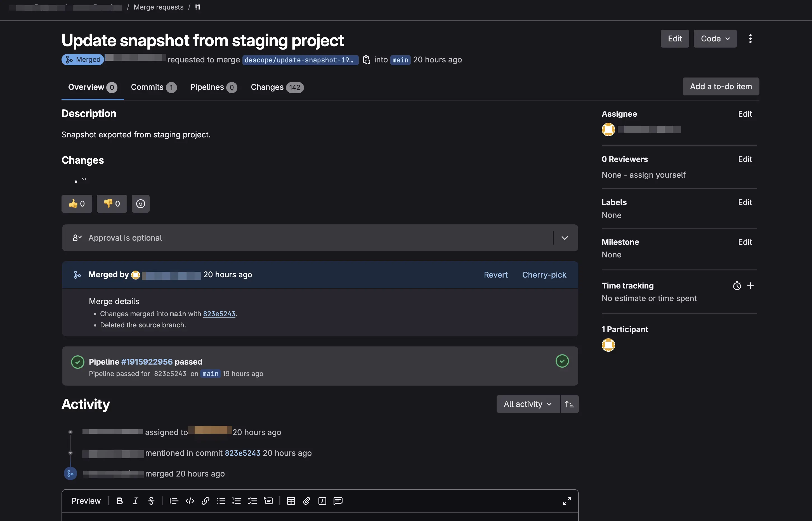The width and height of the screenshot is (812, 521).
Task: Apply italic formatting in the comment editor
Action: 135,501
